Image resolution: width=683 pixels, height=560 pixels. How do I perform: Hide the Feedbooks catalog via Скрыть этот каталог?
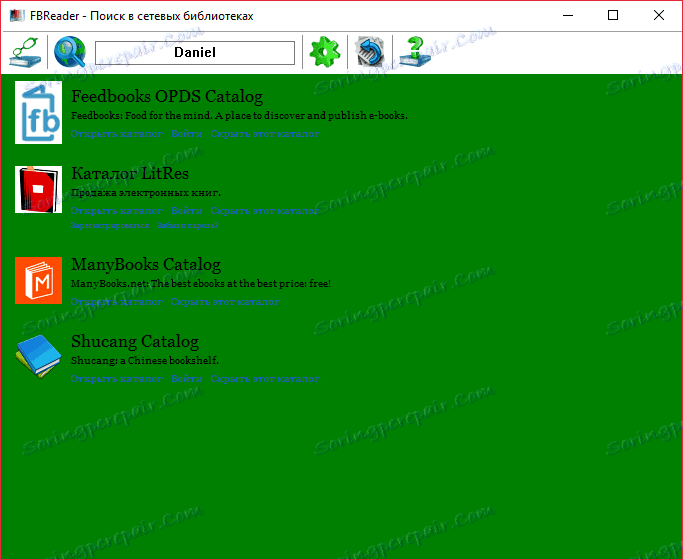(265, 134)
